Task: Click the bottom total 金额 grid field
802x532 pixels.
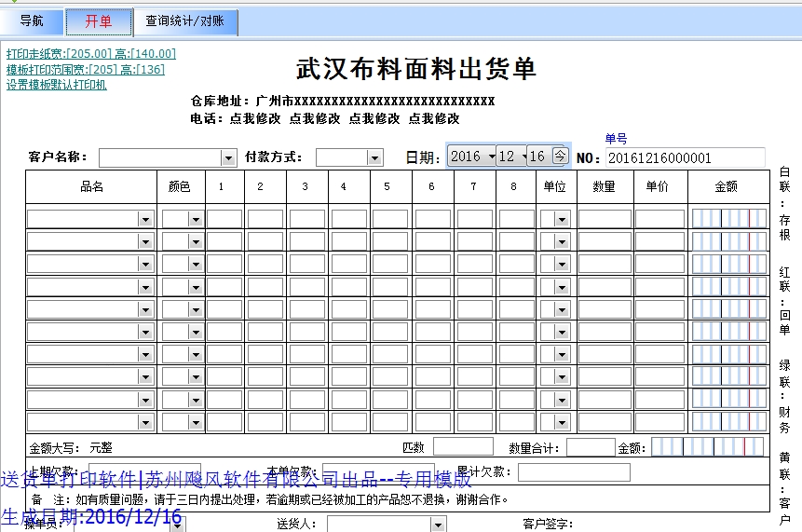Action: pos(707,446)
